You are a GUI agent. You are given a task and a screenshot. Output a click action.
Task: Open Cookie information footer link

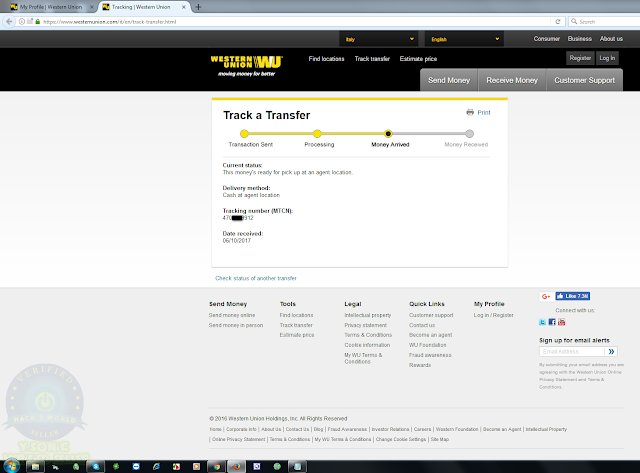[x=367, y=345]
